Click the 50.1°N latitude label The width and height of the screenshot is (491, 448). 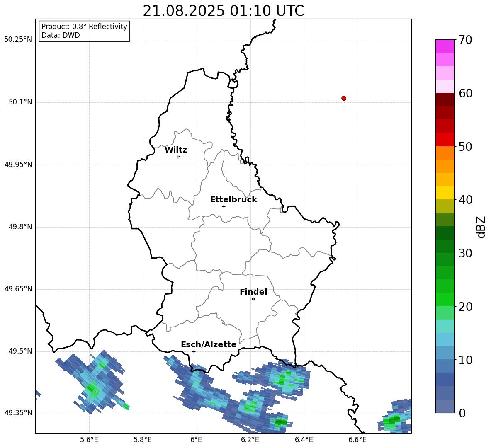pyautogui.click(x=20, y=102)
